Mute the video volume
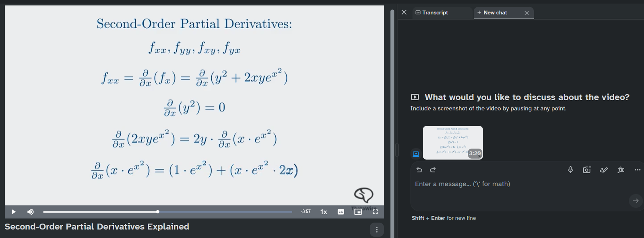644x238 pixels. click(x=31, y=212)
